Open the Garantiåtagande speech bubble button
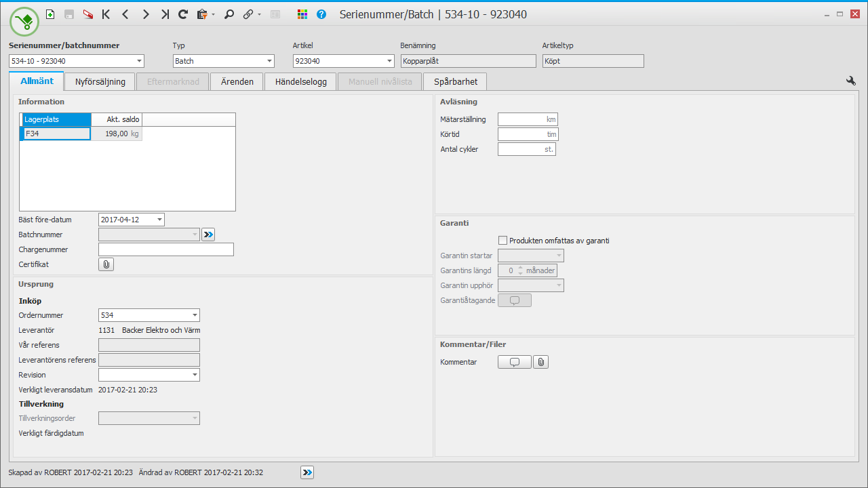The height and width of the screenshot is (488, 868). pos(515,300)
